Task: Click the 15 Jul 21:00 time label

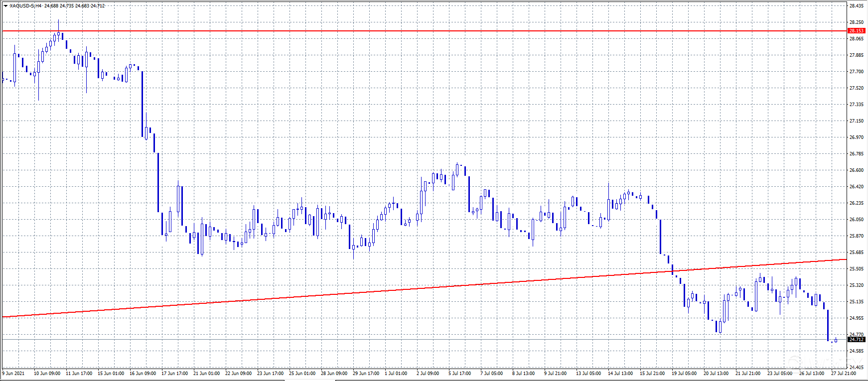Action: [x=652, y=373]
